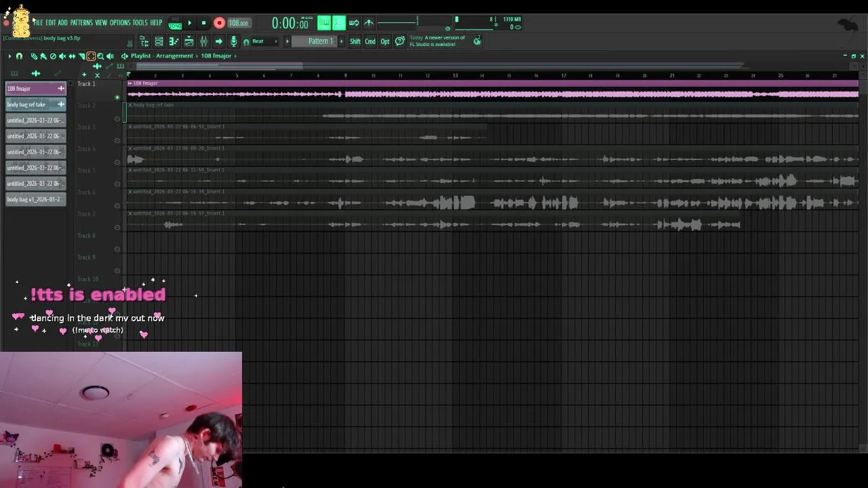The image size is (868, 488).
Task: Show patterns picker filter icon
Action: [14, 73]
